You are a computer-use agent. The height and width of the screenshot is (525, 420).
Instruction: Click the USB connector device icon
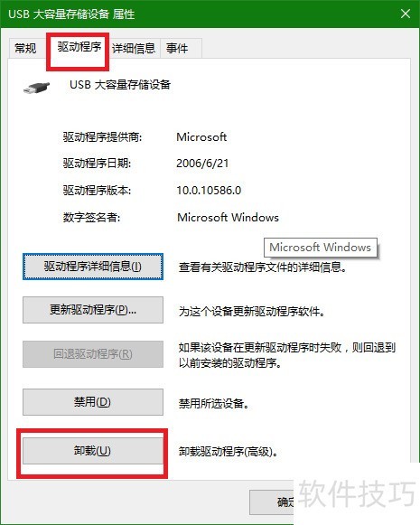[36, 88]
